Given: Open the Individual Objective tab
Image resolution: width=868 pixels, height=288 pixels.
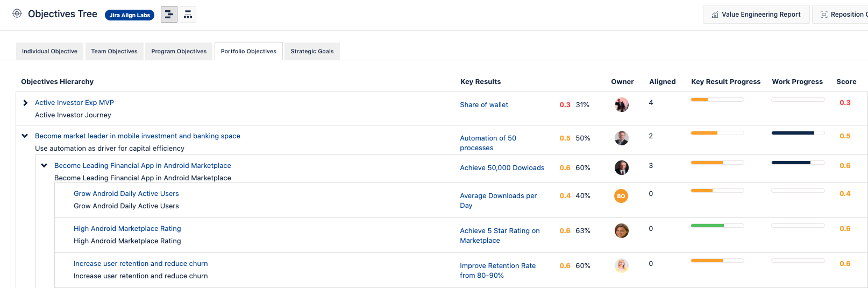Looking at the screenshot, I should (x=49, y=51).
